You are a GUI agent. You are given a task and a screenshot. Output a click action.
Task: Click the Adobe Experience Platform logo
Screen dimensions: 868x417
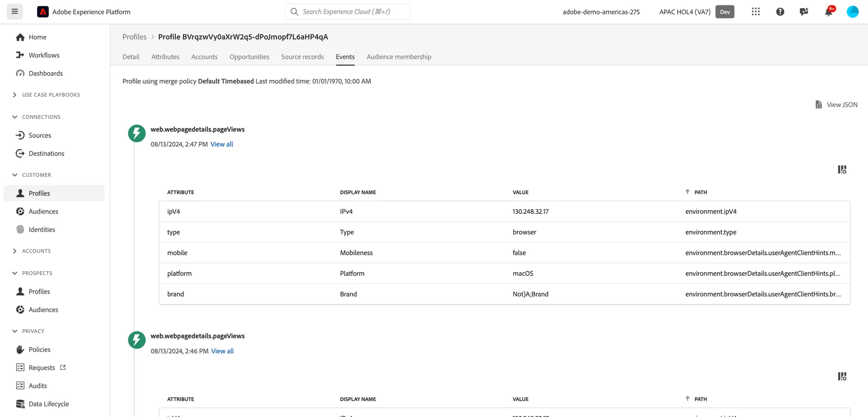[43, 12]
